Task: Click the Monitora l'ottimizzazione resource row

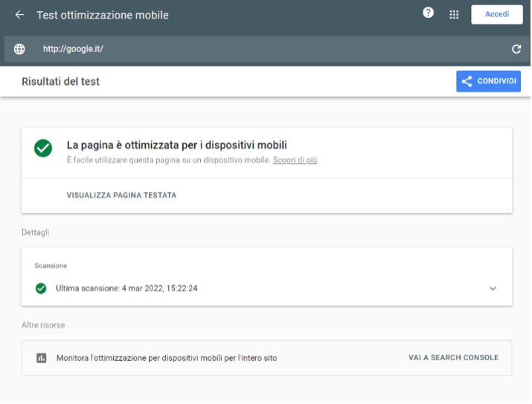Action: [x=266, y=358]
